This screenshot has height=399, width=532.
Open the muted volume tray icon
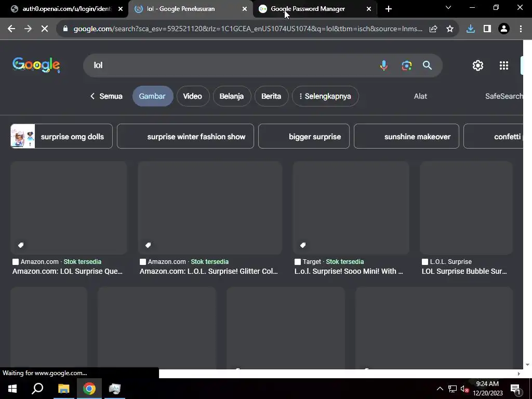click(464, 389)
